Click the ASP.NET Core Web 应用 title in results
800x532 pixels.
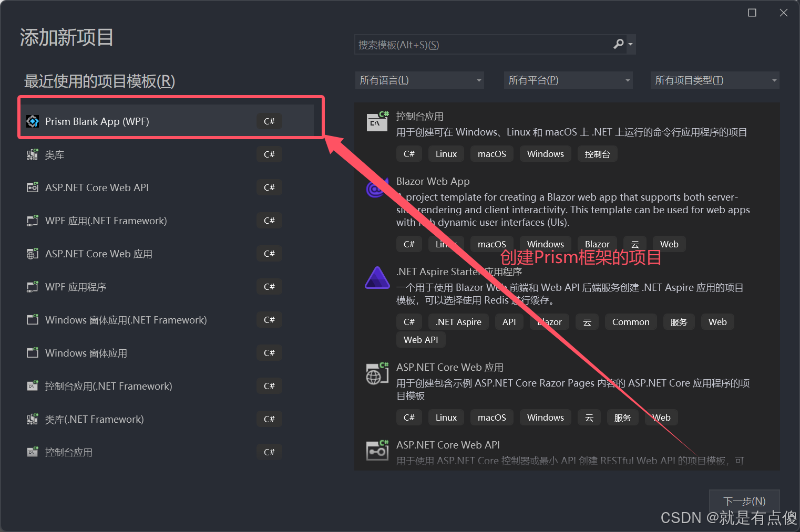(450, 367)
